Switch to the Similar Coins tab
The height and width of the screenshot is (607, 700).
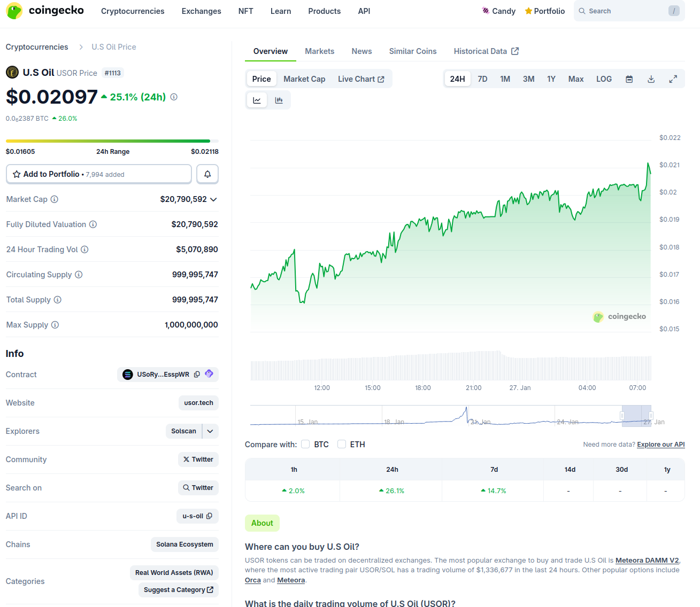click(413, 51)
